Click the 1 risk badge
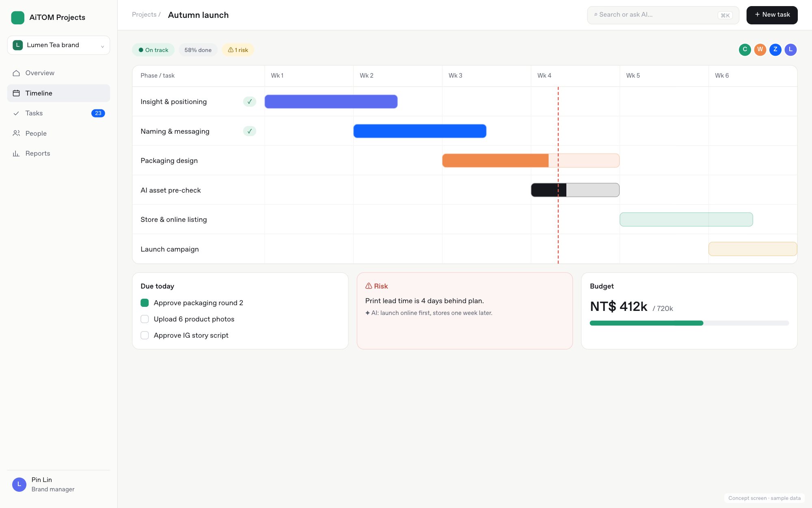This screenshot has height=508, width=812. [238, 50]
